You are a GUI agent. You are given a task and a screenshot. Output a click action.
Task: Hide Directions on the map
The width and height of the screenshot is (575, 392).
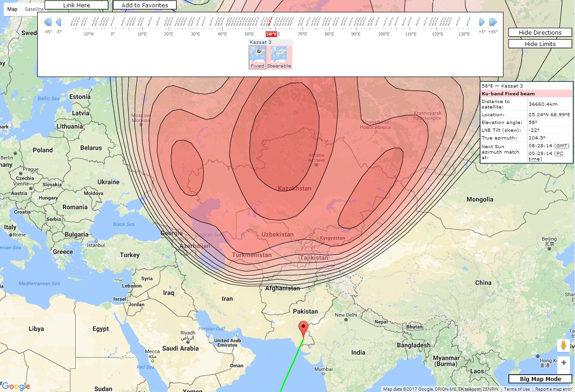point(540,32)
